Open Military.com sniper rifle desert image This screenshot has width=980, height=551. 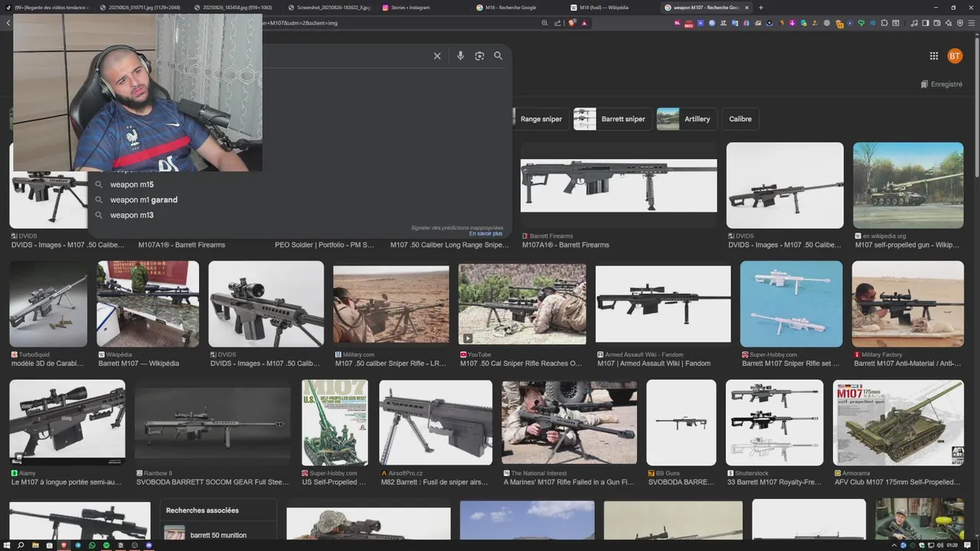pyautogui.click(x=391, y=304)
